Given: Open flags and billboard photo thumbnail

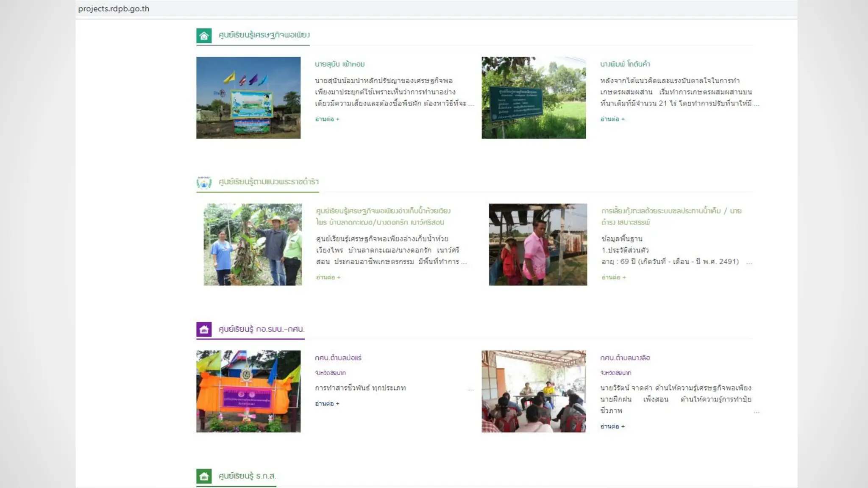Looking at the screenshot, I should 248,97.
